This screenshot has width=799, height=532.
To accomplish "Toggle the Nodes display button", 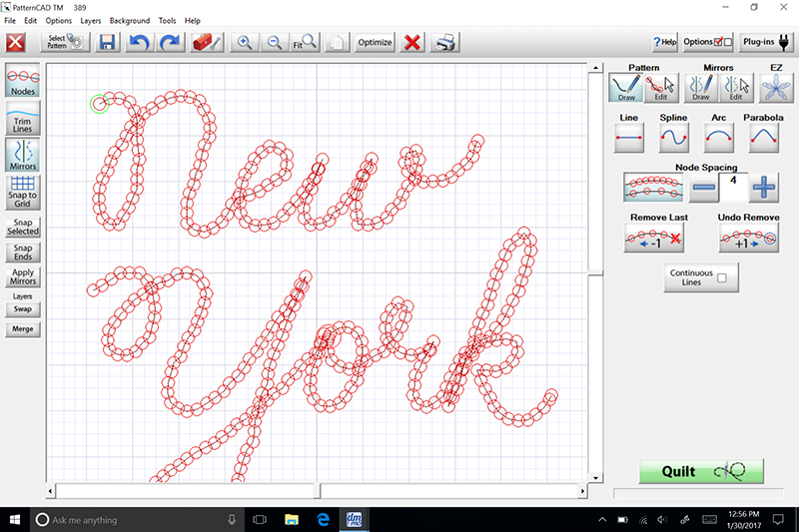I will (23, 81).
